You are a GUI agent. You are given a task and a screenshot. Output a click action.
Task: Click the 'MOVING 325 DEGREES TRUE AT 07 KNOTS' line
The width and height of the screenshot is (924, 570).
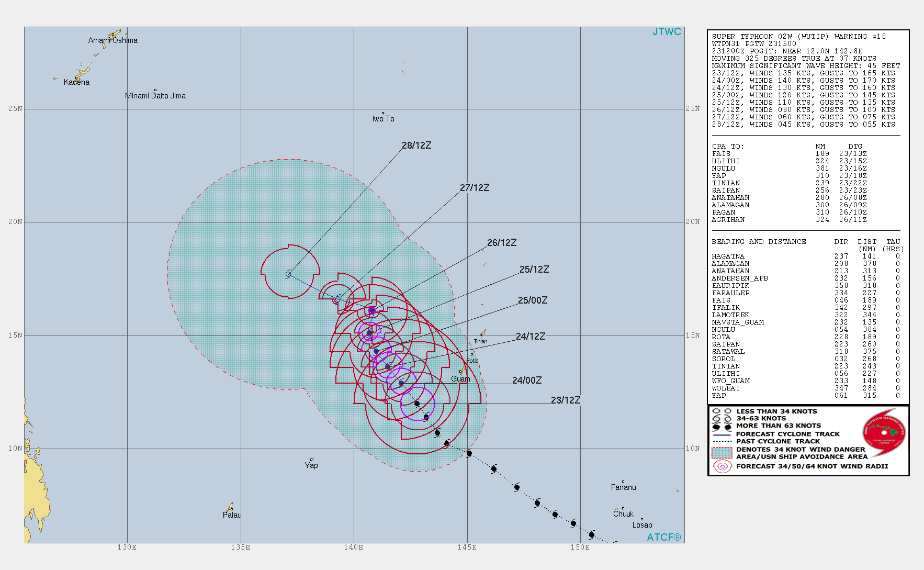point(794,59)
